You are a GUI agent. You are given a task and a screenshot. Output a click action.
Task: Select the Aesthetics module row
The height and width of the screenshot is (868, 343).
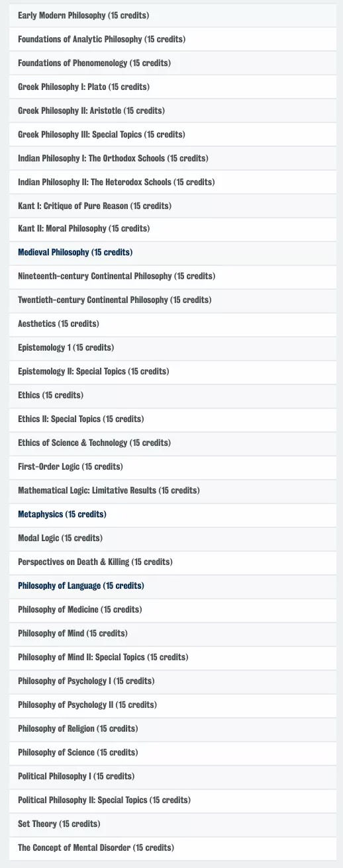click(x=172, y=324)
